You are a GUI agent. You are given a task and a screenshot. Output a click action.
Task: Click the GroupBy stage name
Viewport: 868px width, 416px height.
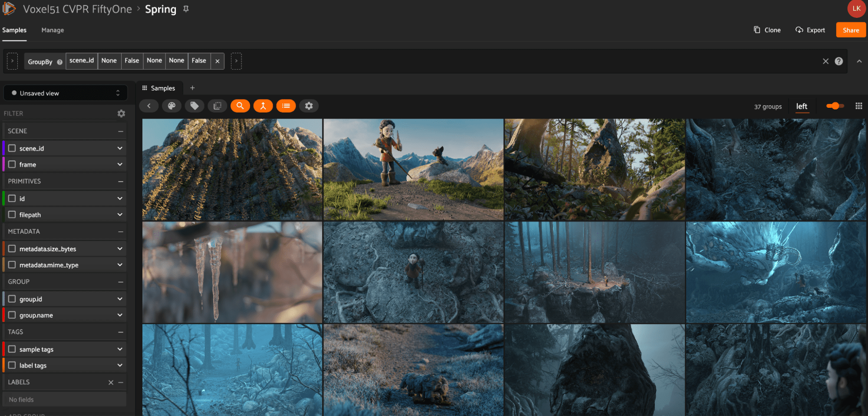(40, 62)
